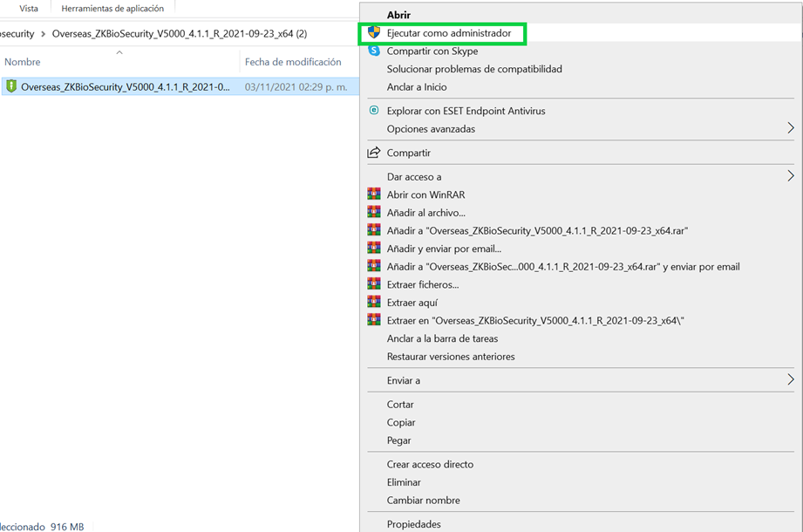Click the share arrow icon beside Compartir
This screenshot has width=803, height=532.
pyautogui.click(x=374, y=153)
